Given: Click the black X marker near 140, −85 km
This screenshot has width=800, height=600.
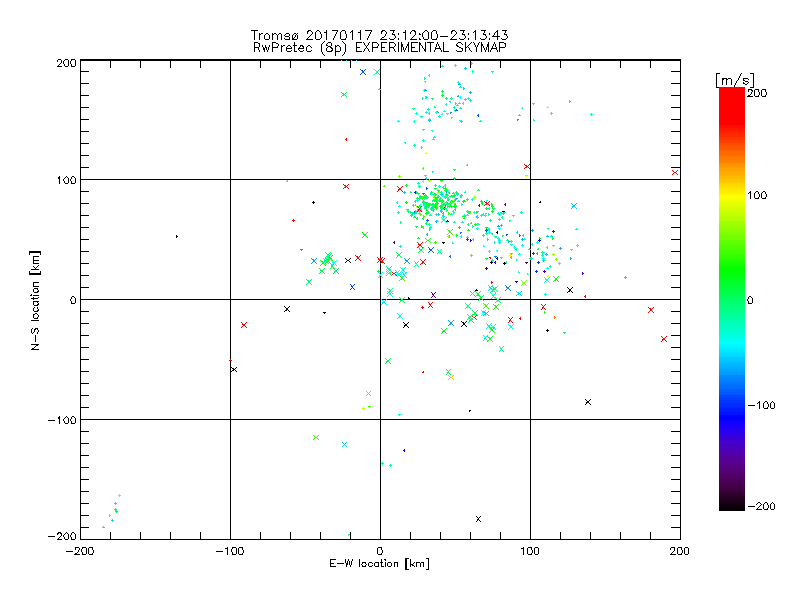Looking at the screenshot, I should click(588, 402).
